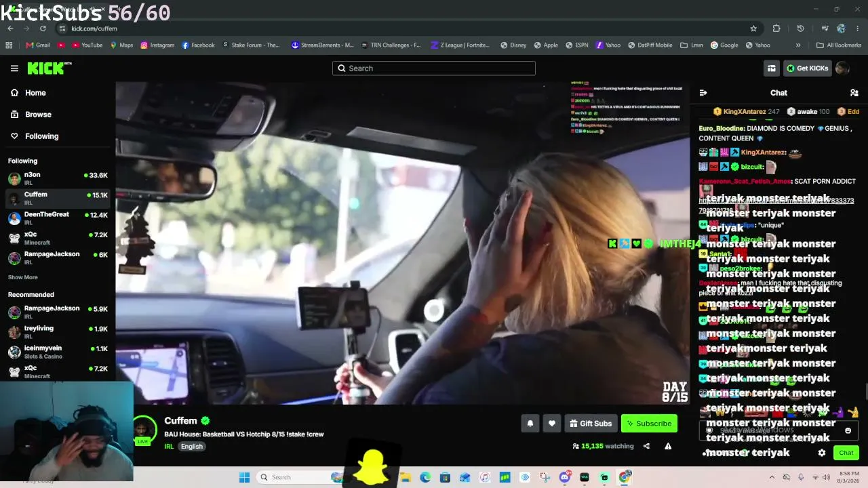Click the browser history icon in toolbar
The width and height of the screenshot is (868, 488).
(x=800, y=28)
